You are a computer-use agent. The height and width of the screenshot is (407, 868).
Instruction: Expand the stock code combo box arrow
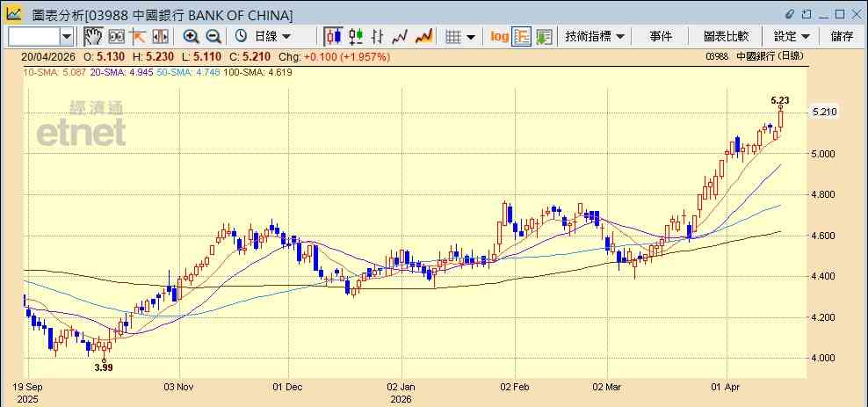[67, 37]
